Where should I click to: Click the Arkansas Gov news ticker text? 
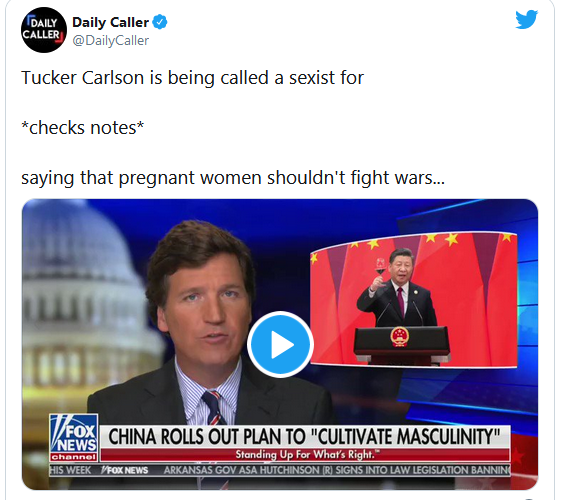pos(337,470)
